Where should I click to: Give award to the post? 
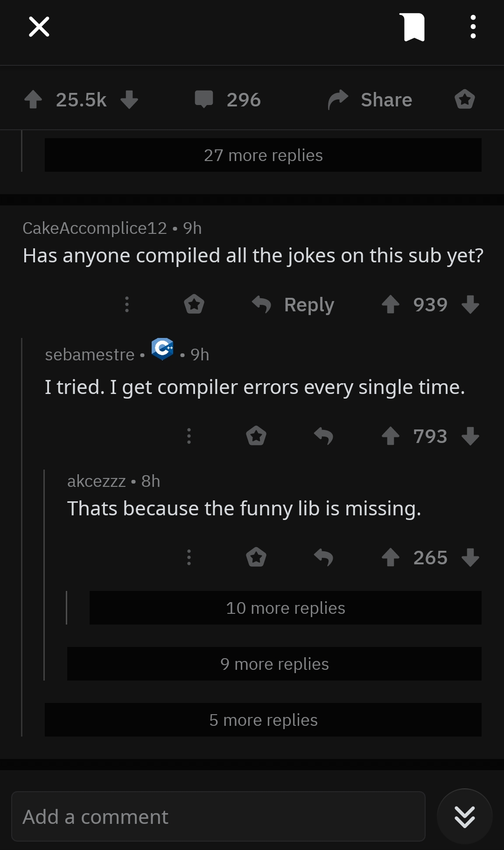(465, 99)
